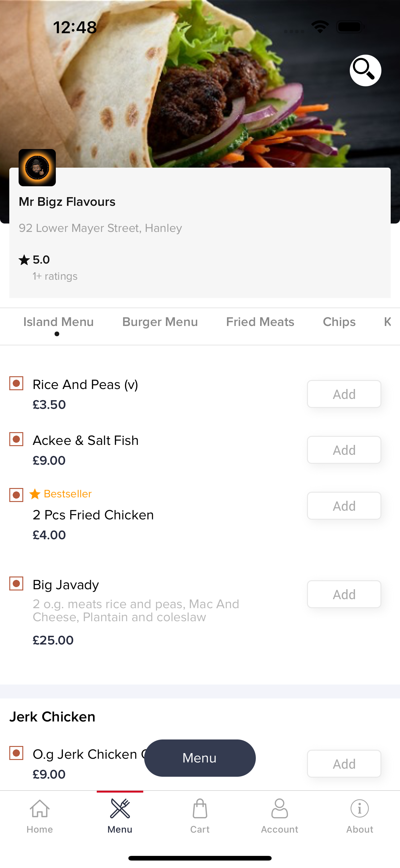This screenshot has width=400, height=868.
Task: Tap the non-veg marker beside Rice And Peas
Action: pos(16,383)
